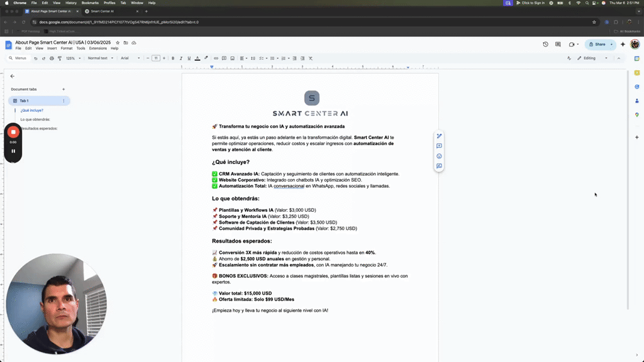Toggle underline formatting
The width and height of the screenshot is (644, 362).
(x=189, y=58)
